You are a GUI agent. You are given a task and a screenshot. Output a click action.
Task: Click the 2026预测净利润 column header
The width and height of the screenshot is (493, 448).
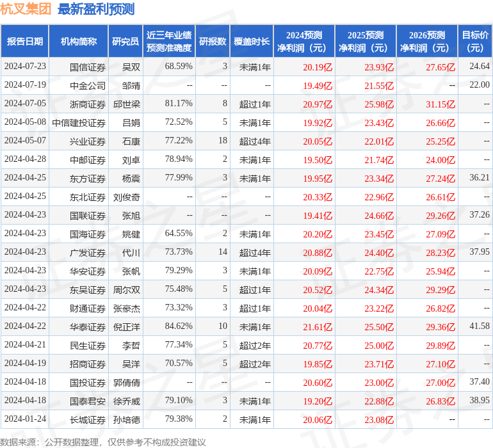[427, 41]
